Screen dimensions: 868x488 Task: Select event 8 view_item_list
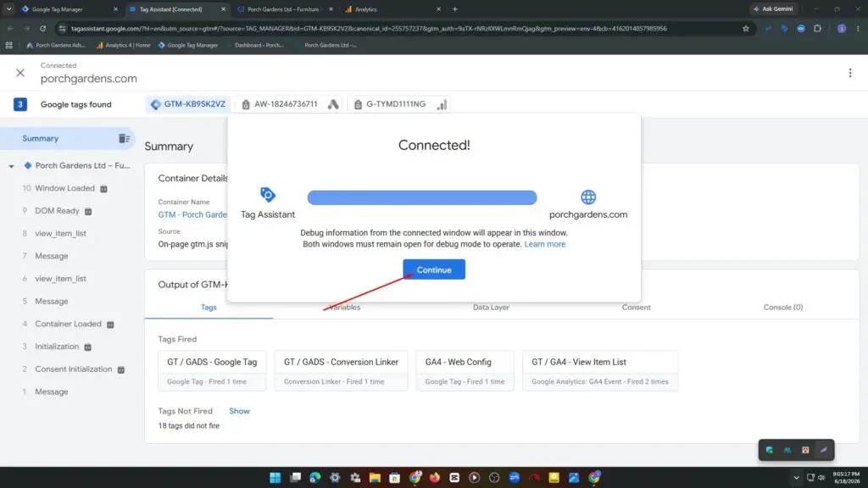tap(60, 234)
